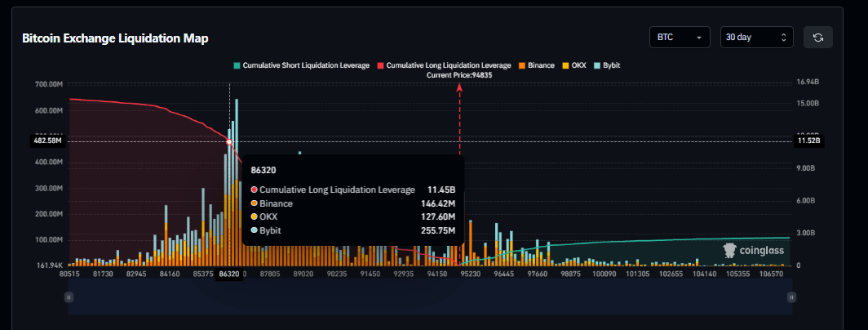Click the Bitcoin Exchange Liquidation Map title
This screenshot has width=868, height=330.
(x=115, y=38)
